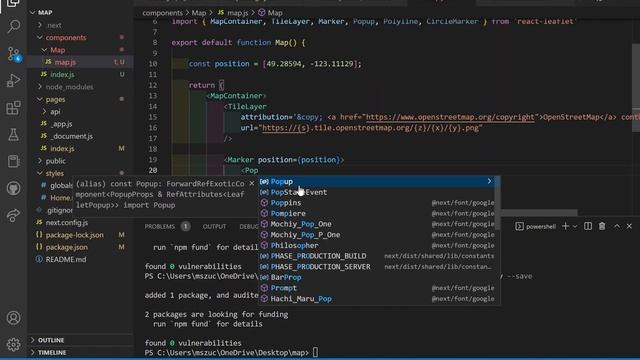Screen dimensions: 640x360
Task: Close the Popup alias detail tooltip
Action: [252, 184]
